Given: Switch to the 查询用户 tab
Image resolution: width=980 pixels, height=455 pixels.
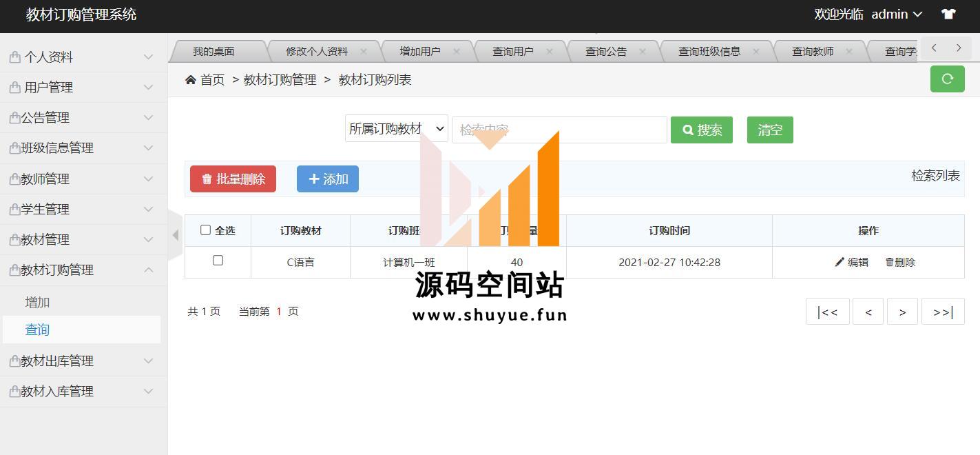Looking at the screenshot, I should coord(513,51).
